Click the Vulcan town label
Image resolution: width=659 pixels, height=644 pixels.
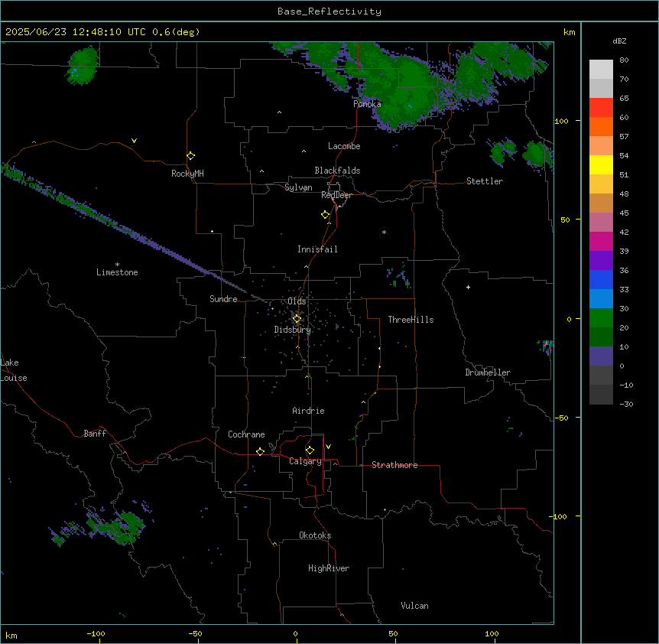click(415, 606)
